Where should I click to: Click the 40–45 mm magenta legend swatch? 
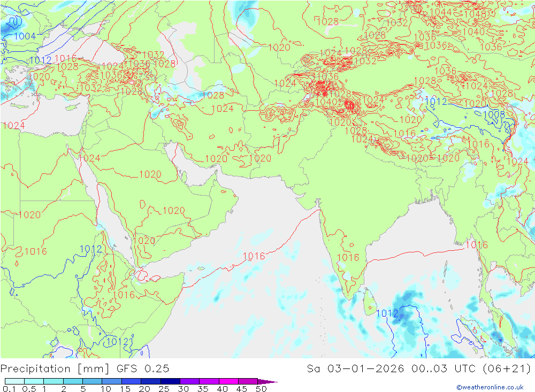pyautogui.click(x=228, y=381)
